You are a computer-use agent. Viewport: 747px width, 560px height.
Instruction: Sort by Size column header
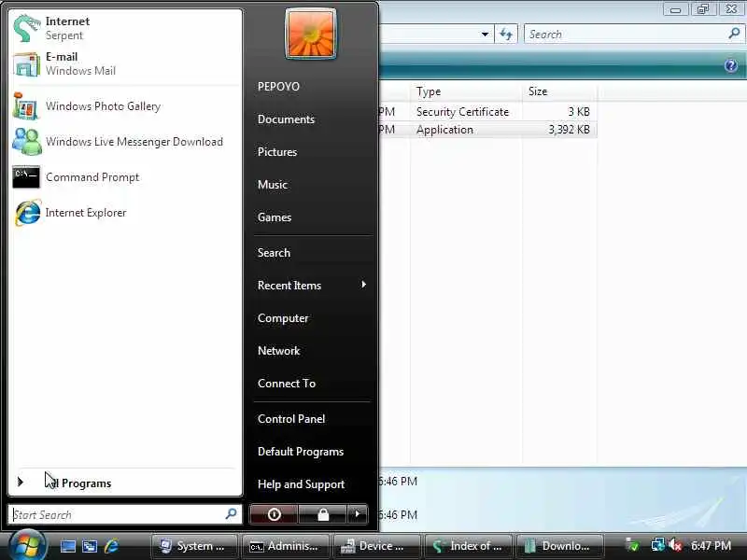coord(559,91)
